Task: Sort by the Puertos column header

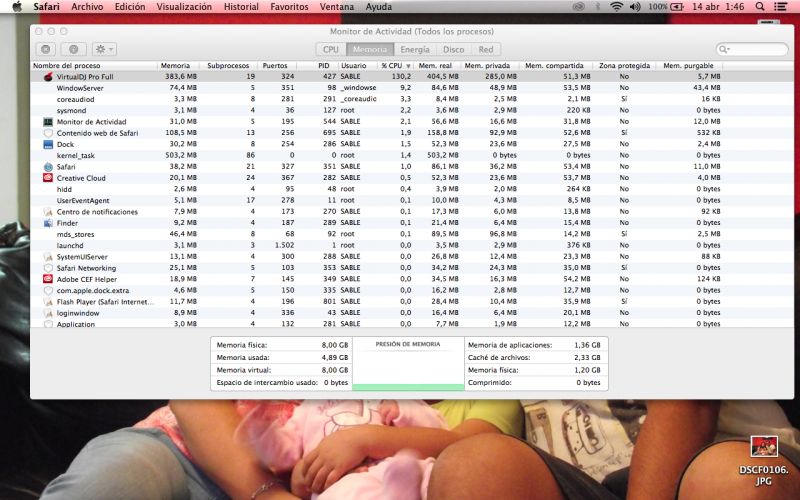Action: click(275, 66)
